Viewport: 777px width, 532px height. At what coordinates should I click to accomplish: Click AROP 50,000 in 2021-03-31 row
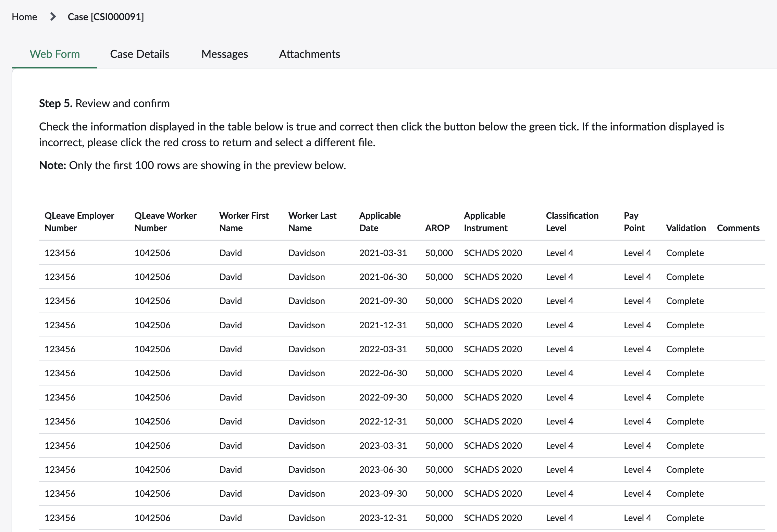(439, 253)
